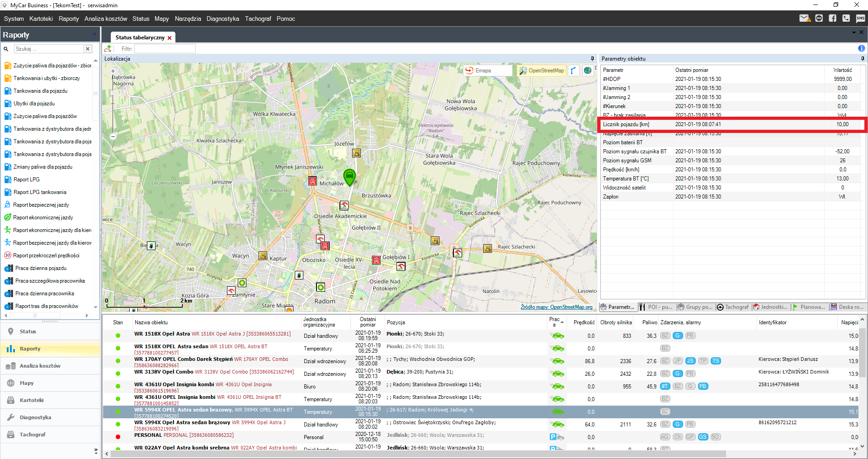This screenshot has height=459, width=868.
Task: Click the SMS icon in the top bar
Action: tap(860, 19)
